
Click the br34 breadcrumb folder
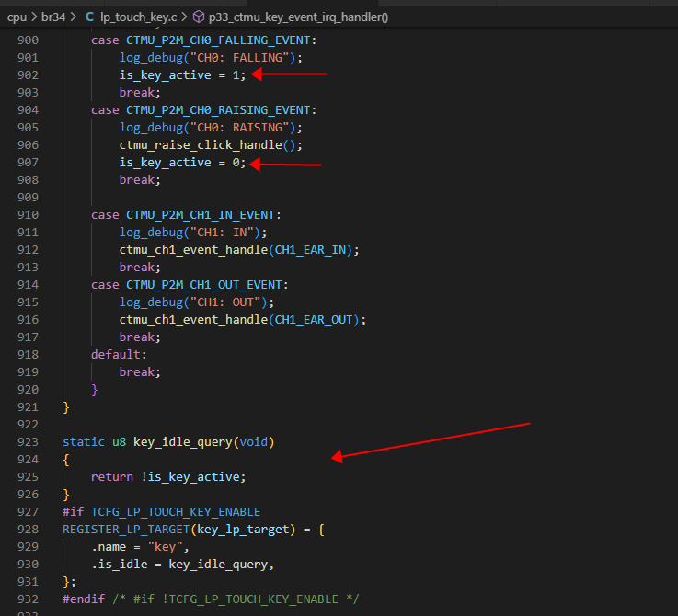coord(53,17)
